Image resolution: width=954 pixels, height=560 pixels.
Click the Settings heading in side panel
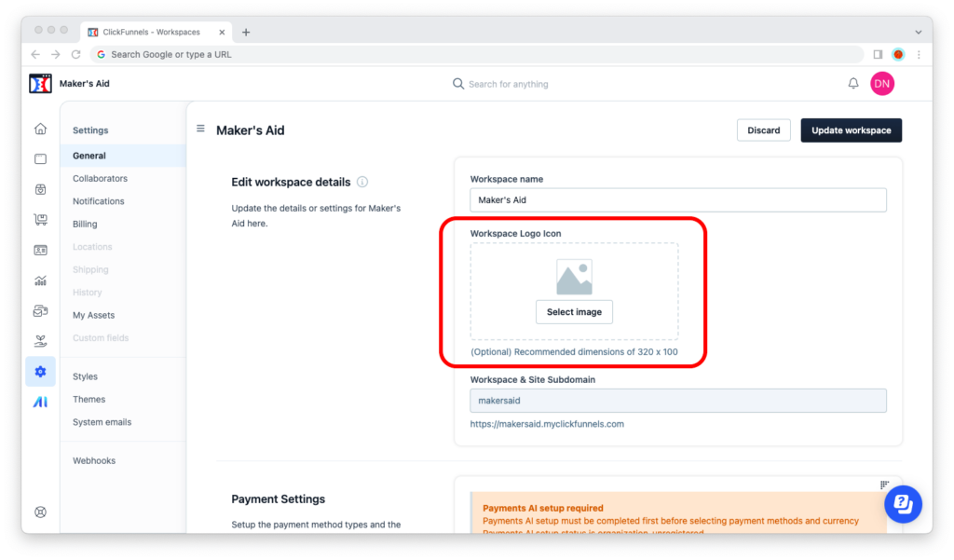point(90,130)
